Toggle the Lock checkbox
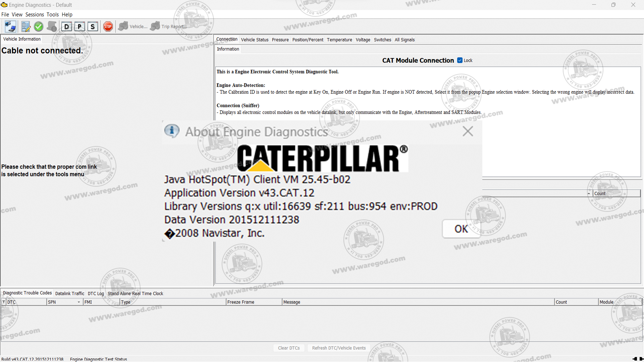The image size is (644, 362). [x=460, y=60]
